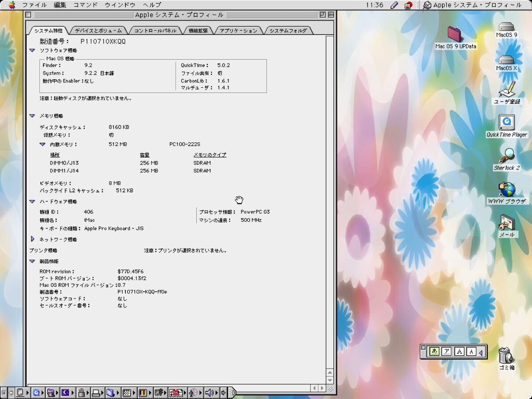Collapse the メモリ概略 section
532x399 pixels.
click(x=32, y=116)
